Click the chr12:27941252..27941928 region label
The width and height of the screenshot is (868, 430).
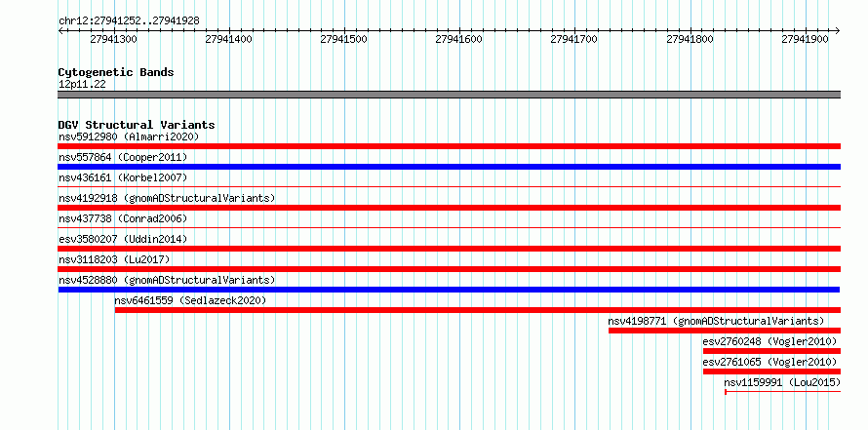pos(129,21)
